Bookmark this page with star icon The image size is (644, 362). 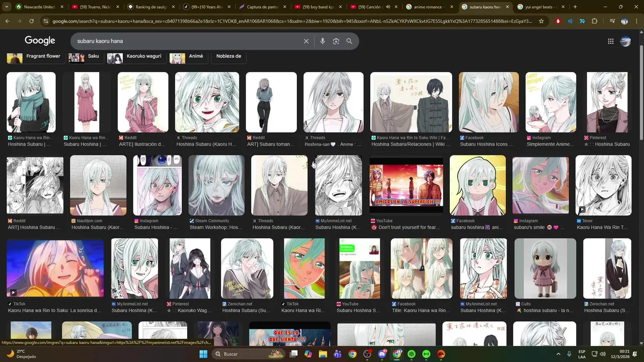click(x=541, y=21)
